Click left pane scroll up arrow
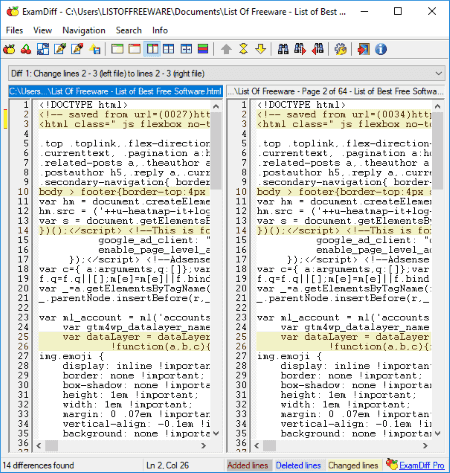The image size is (450, 473). point(216,106)
